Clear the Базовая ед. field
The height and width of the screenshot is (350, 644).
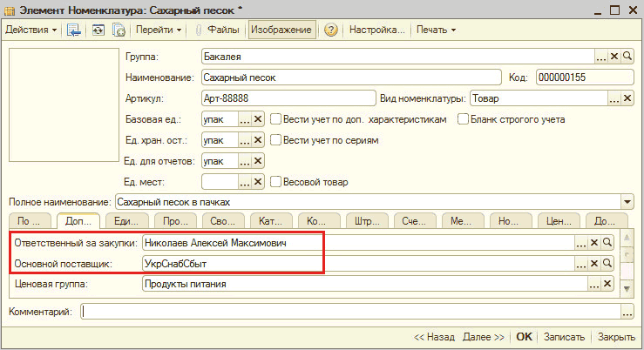(258, 119)
